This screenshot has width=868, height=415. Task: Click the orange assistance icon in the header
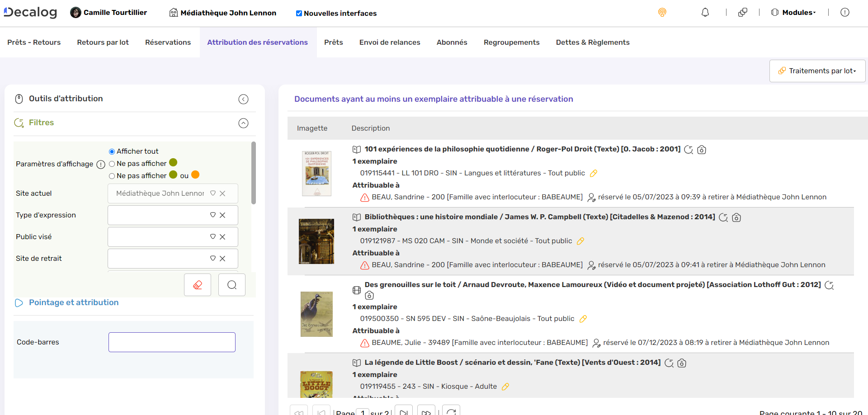pos(662,12)
